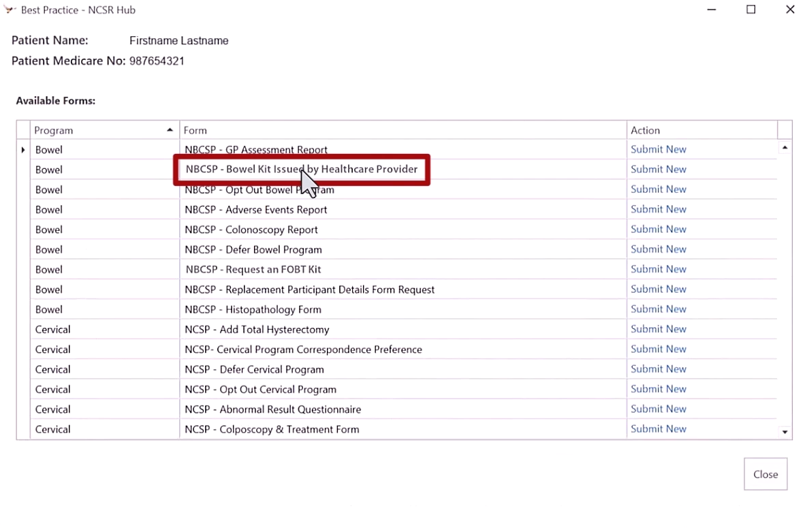Select the NBCSP - Colonoscopy Report cell
The image size is (807, 532).
tap(403, 230)
